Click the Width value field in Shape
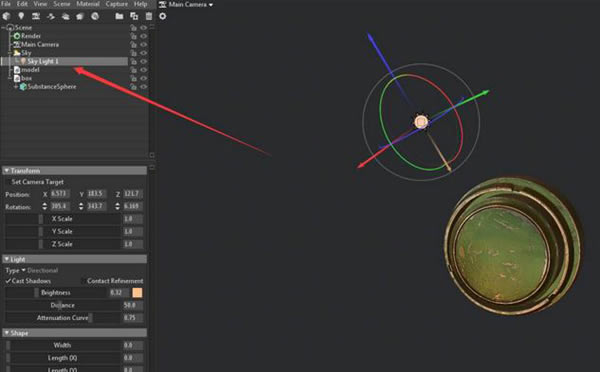The image size is (600, 372). (133, 345)
